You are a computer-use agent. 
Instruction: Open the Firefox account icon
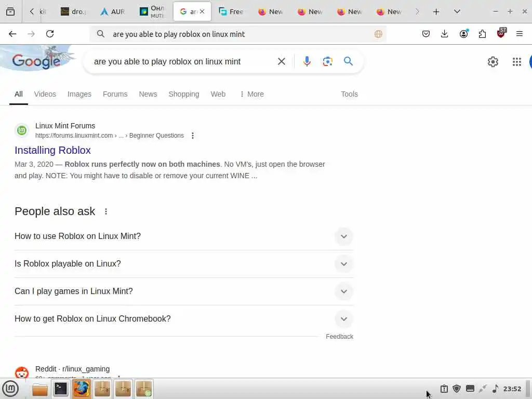[x=463, y=34]
